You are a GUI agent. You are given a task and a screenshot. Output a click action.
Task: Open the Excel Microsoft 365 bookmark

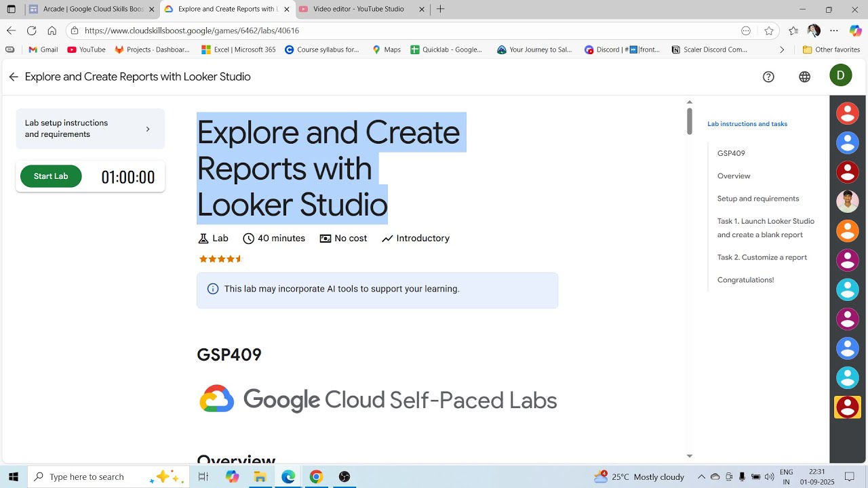[239, 49]
